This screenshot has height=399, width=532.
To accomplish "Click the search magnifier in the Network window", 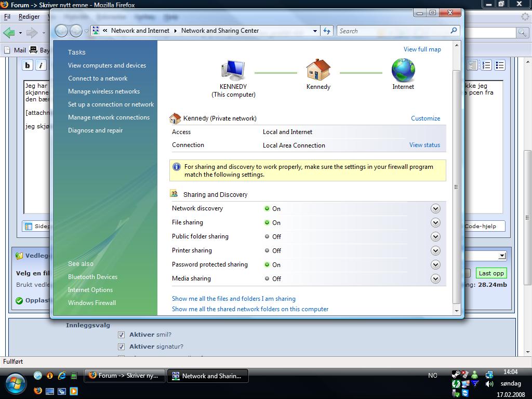I will pyautogui.click(x=454, y=31).
